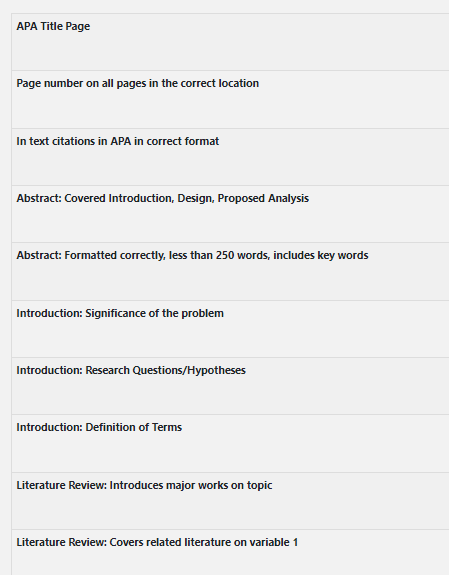449x575 pixels.
Task: Click the words APA Title Page
Action: (53, 26)
